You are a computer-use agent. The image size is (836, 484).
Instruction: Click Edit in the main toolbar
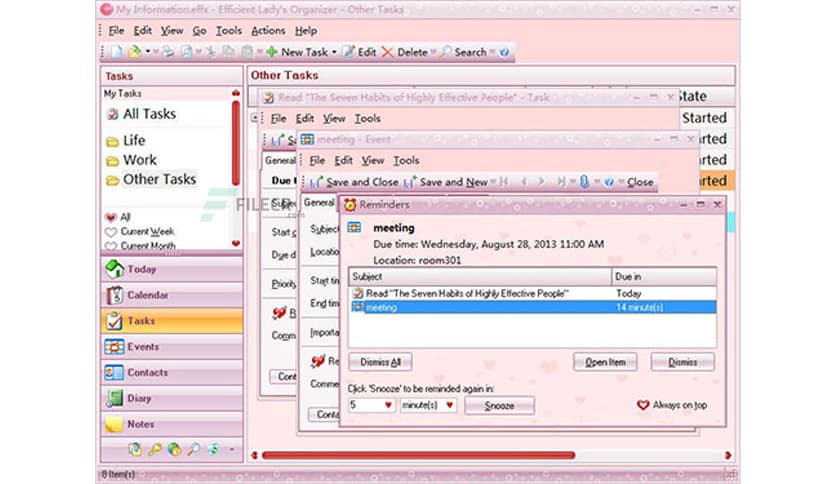(x=360, y=52)
